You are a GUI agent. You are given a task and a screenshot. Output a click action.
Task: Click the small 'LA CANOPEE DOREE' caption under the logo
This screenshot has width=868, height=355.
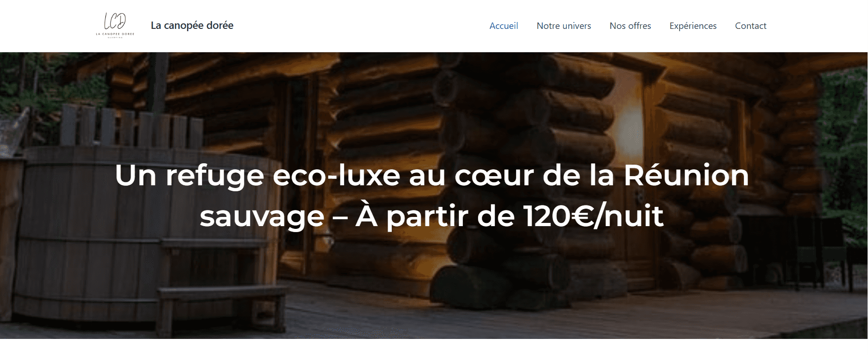pos(115,34)
